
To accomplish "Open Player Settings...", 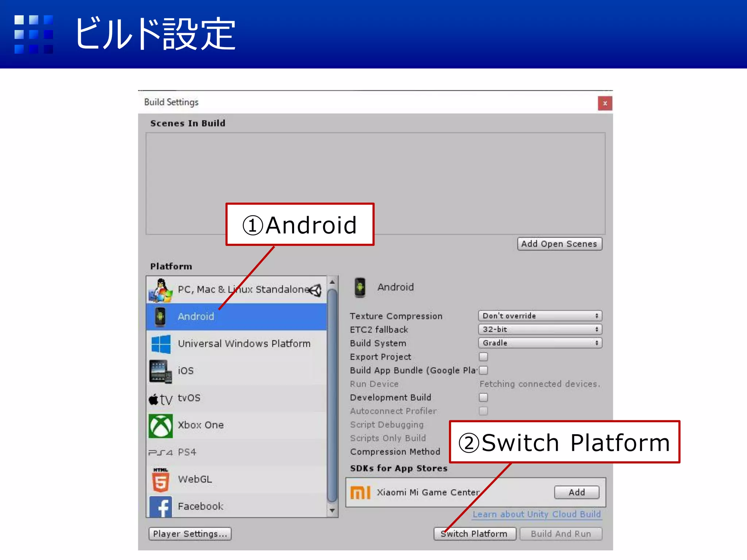I will 190,534.
